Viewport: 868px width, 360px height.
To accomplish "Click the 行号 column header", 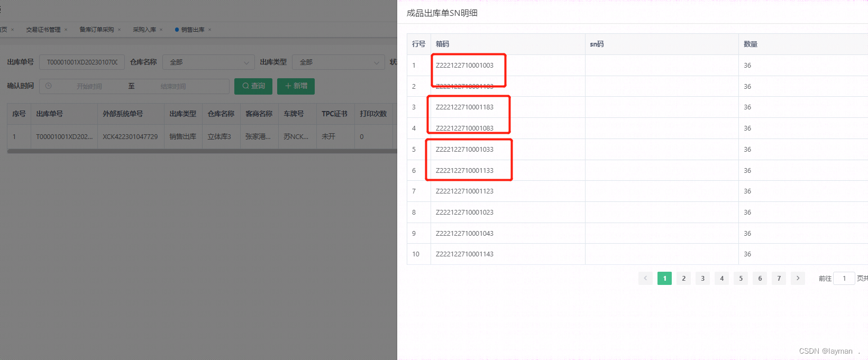I will [418, 44].
